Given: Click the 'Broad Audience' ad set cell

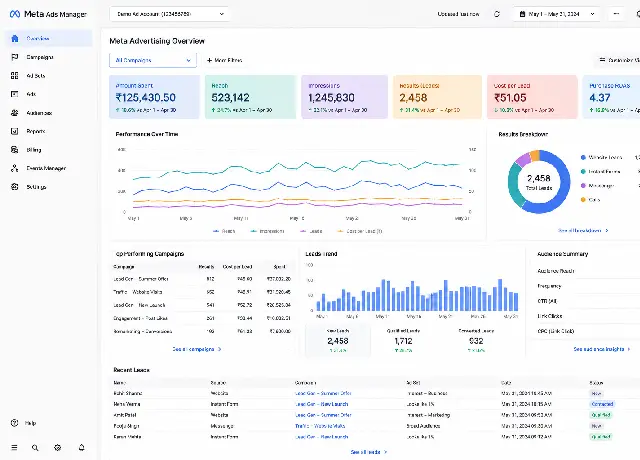Looking at the screenshot, I should 423,426.
